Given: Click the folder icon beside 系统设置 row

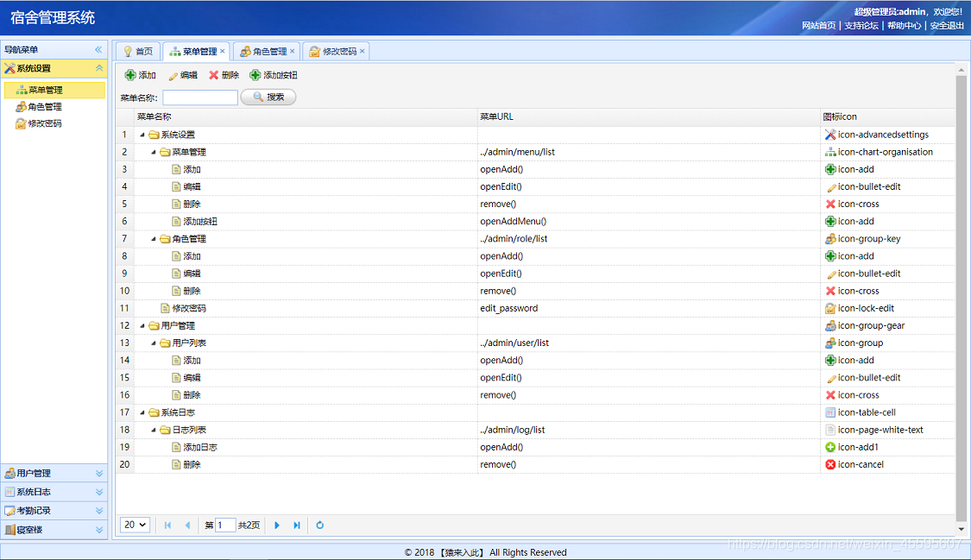Looking at the screenshot, I should [x=154, y=135].
